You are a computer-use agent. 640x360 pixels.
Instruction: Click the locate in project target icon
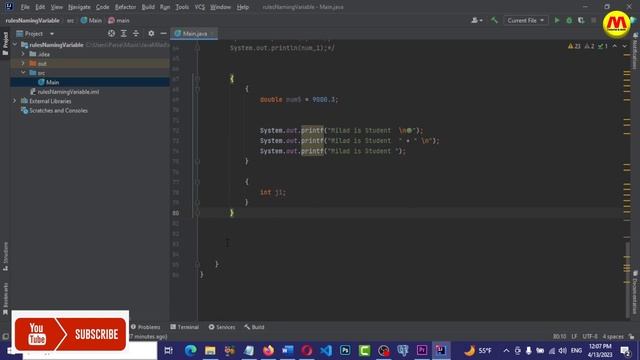pyautogui.click(x=111, y=33)
